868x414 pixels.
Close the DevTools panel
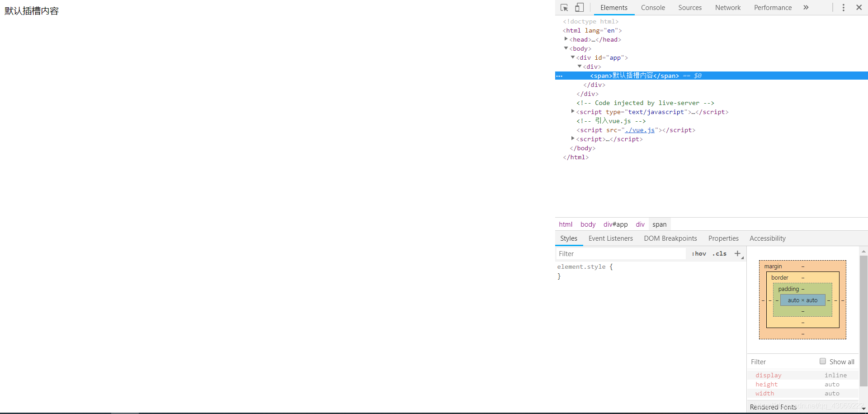click(x=859, y=8)
